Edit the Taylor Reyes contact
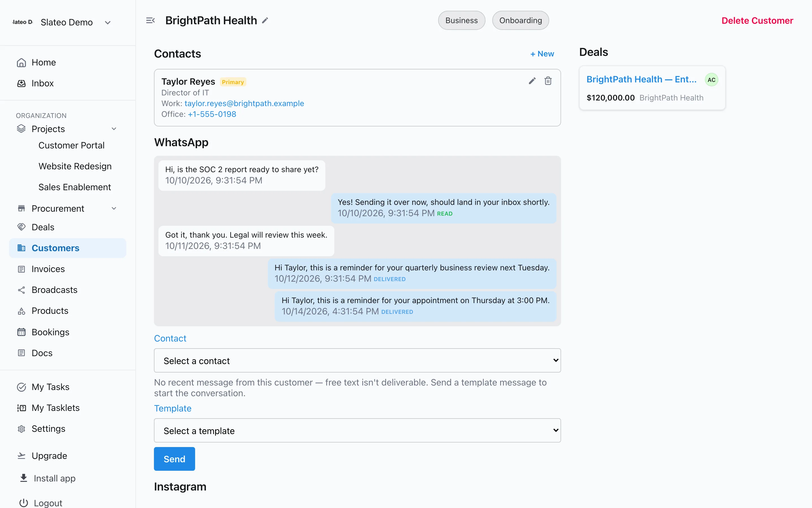Screen dimensions: 812x508 pyautogui.click(x=532, y=81)
